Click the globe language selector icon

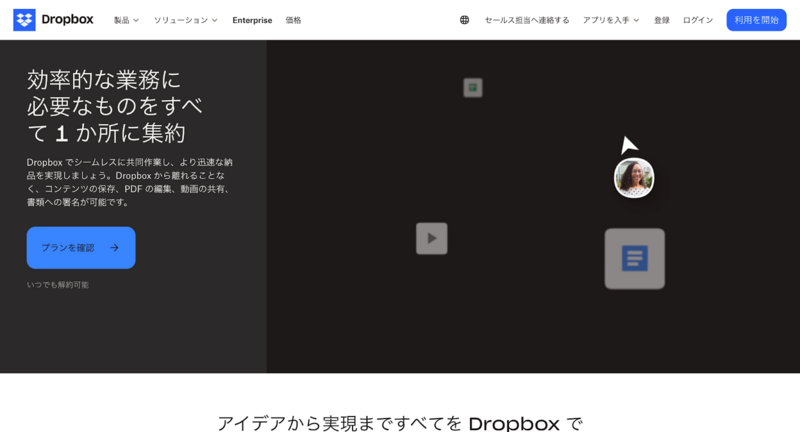(464, 20)
